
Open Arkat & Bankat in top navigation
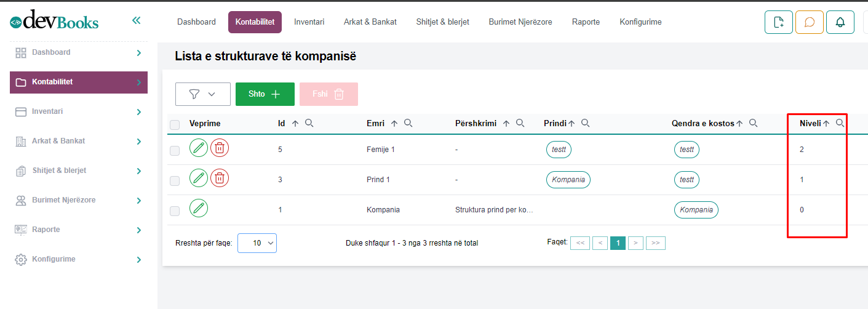coord(370,22)
